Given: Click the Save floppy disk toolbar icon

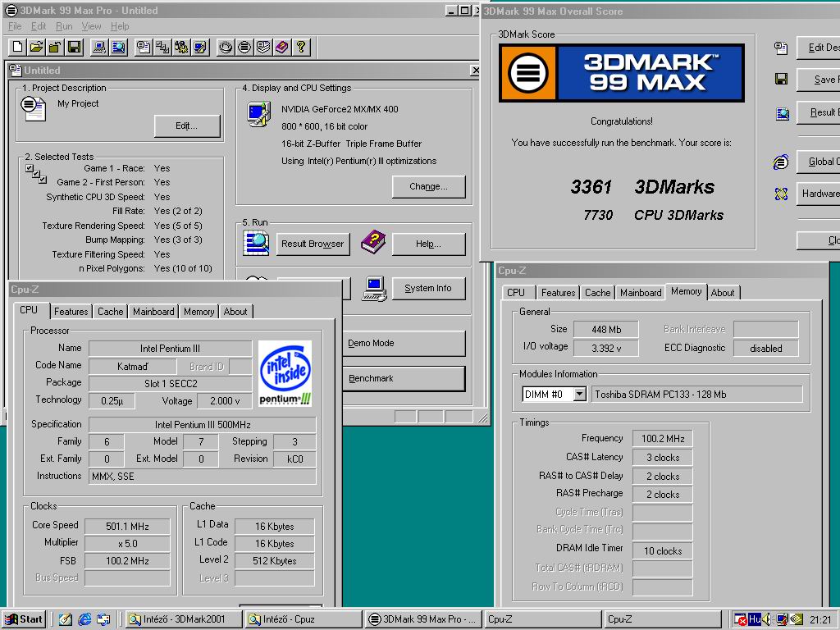Looking at the screenshot, I should [74, 47].
